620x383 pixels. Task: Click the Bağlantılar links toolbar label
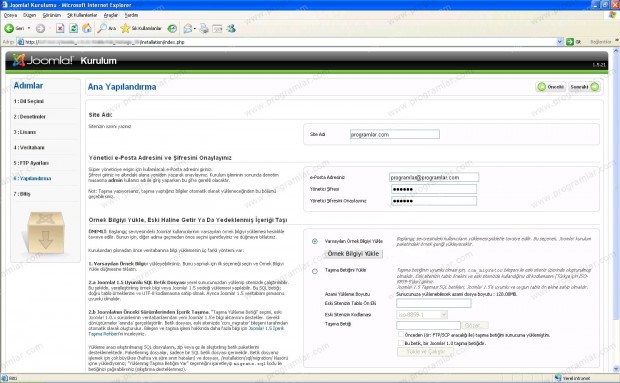(x=600, y=42)
